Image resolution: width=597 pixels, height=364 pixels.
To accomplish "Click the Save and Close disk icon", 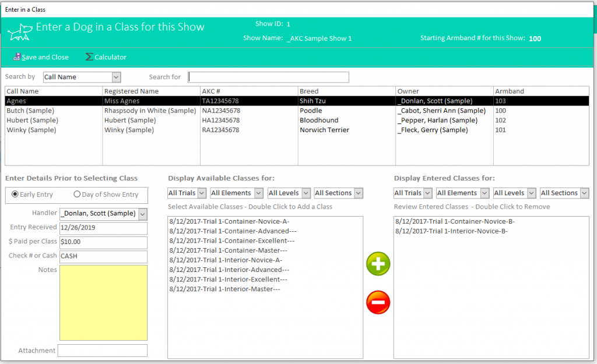I will (17, 57).
